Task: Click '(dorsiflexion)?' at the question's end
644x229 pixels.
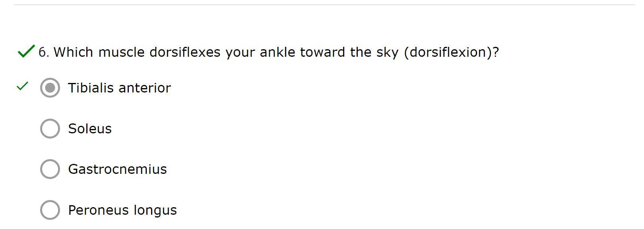Action: 451,52
